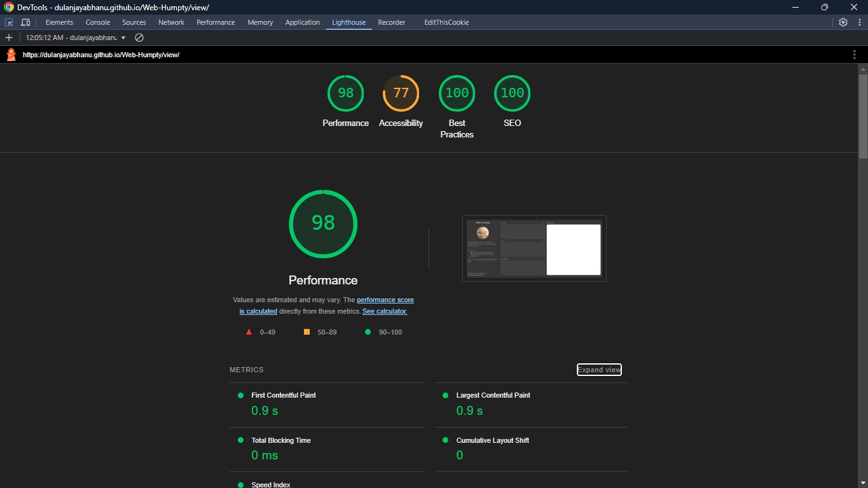Click the red triangle 0–49 legend item
This screenshot has height=488, width=868.
(261, 332)
